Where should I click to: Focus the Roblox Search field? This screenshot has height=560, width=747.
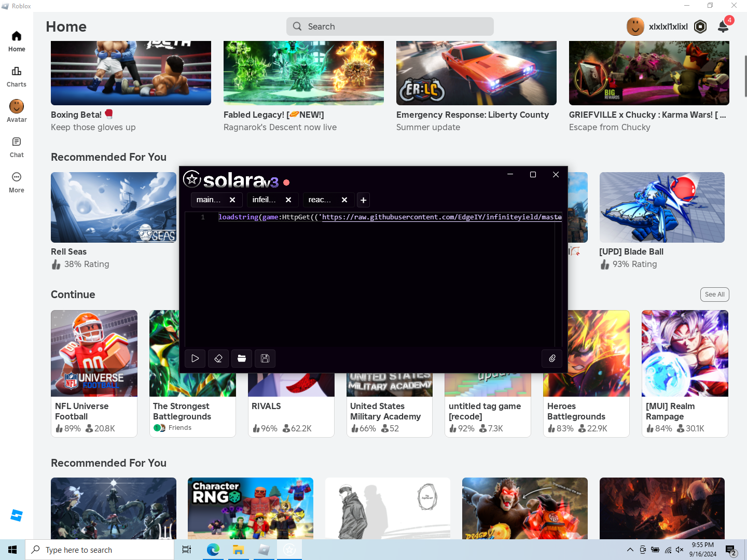[x=390, y=26]
